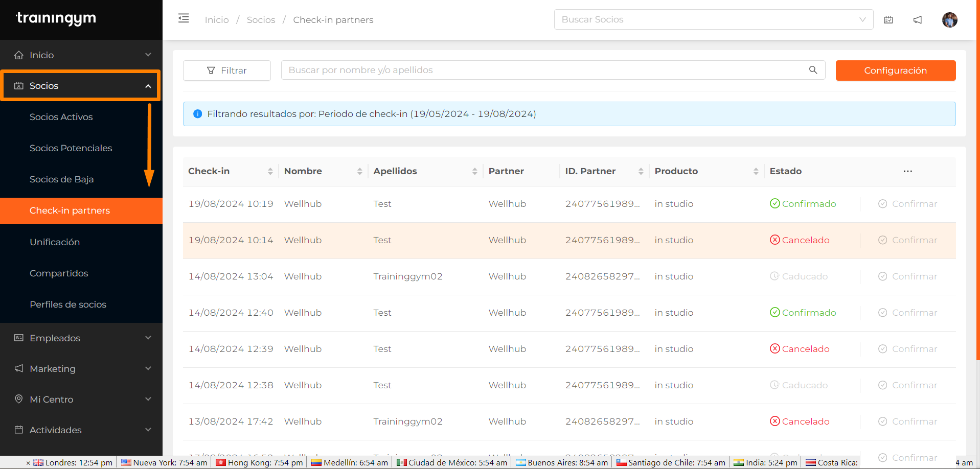Click the info icon on the filter banner
This screenshot has height=469, width=980.
pos(197,113)
